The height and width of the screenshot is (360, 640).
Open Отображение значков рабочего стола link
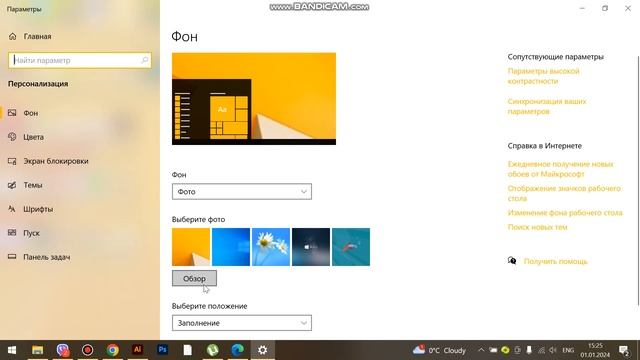point(564,193)
